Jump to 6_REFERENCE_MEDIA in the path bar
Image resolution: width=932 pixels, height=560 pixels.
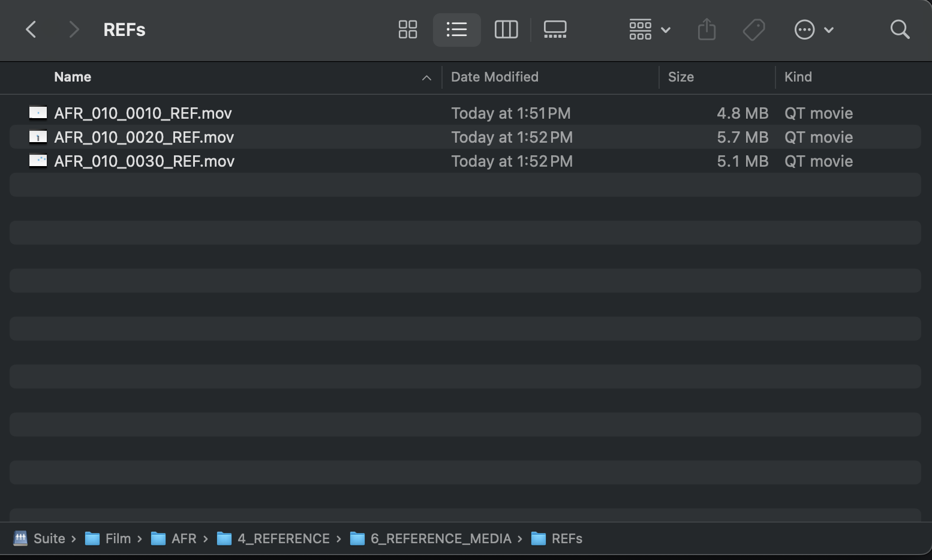coord(440,538)
